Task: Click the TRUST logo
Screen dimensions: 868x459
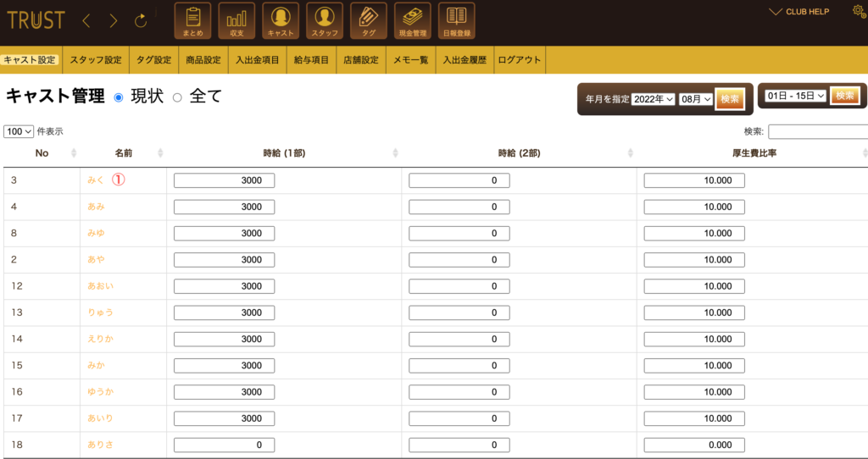Action: 36,20
